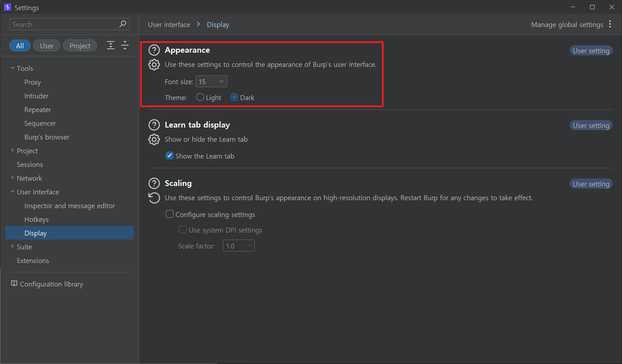Click Display in the breadcrumb

(x=218, y=24)
